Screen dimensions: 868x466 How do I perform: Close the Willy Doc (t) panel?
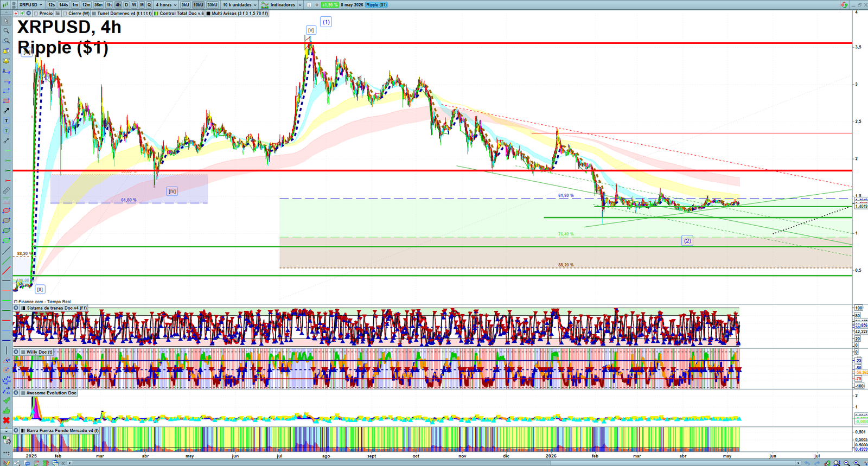16,352
